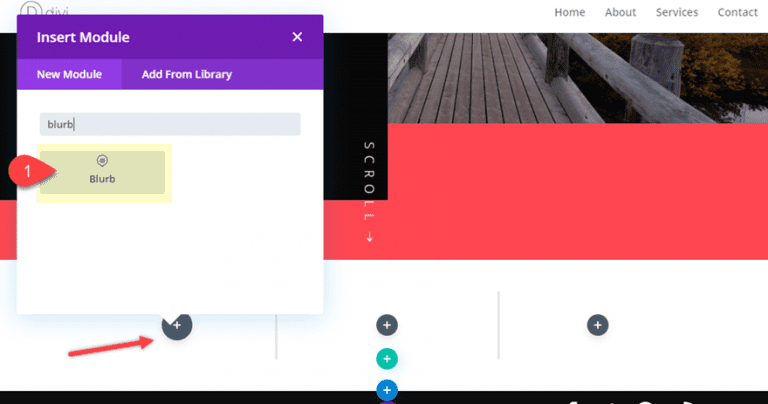Click the wooden bridge hero image
768x404 pixels.
pyautogui.click(x=578, y=78)
